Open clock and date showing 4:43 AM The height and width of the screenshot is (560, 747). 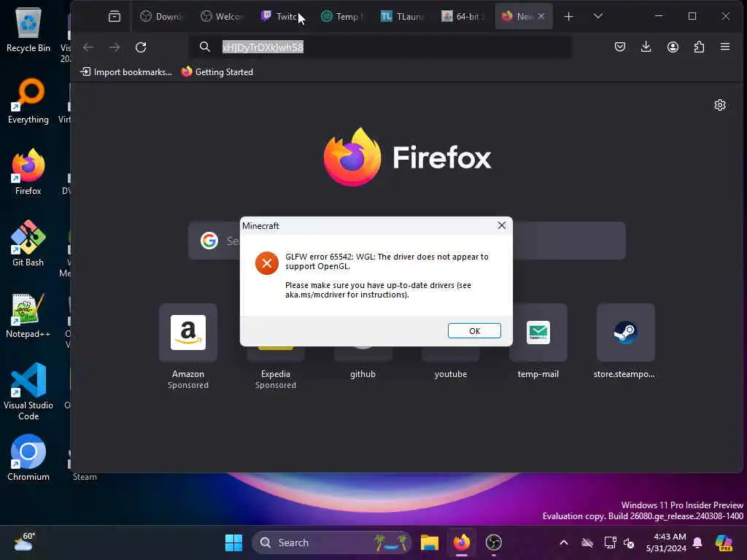pos(666,542)
